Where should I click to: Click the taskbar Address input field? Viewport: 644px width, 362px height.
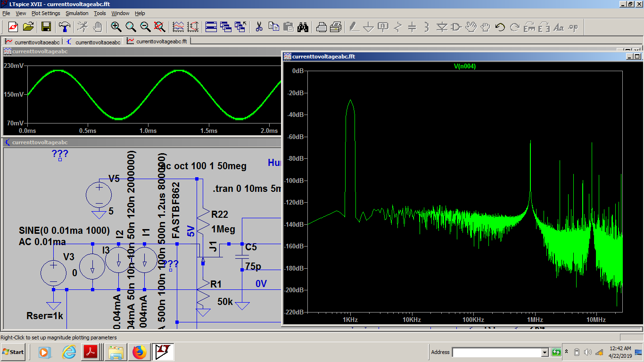click(496, 352)
